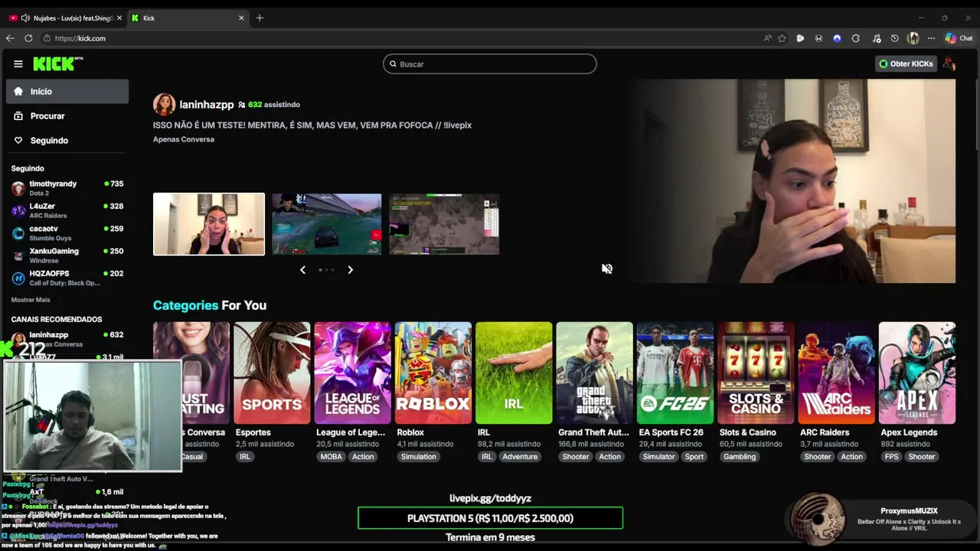Open the IRL category card
The height and width of the screenshot is (551, 980).
[x=514, y=373]
